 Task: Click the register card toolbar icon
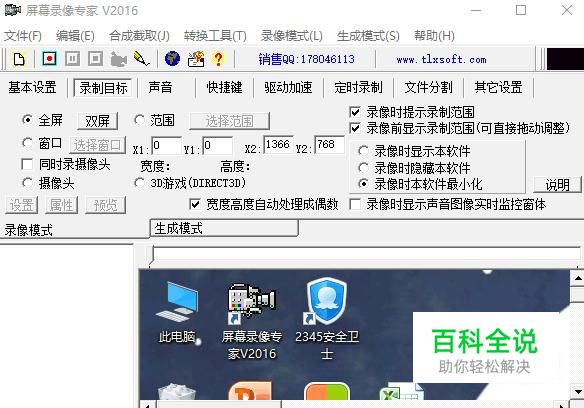point(196,59)
